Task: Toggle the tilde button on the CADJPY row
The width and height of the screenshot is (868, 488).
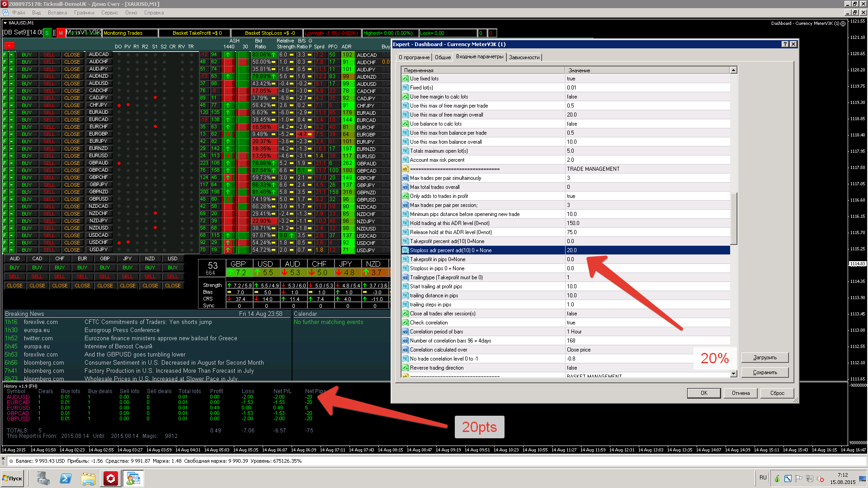Action: (12, 98)
